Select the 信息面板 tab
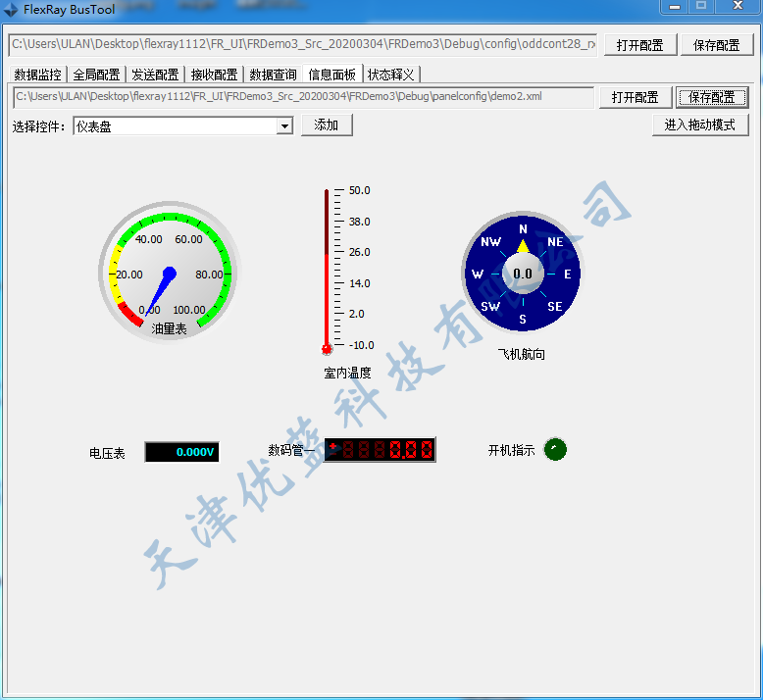The height and width of the screenshot is (700, 763). (x=332, y=74)
